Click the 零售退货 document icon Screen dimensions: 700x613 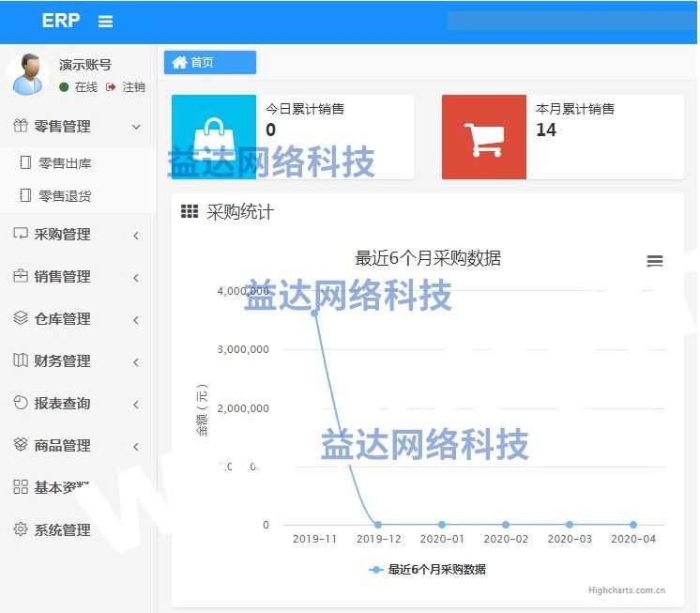(25, 195)
